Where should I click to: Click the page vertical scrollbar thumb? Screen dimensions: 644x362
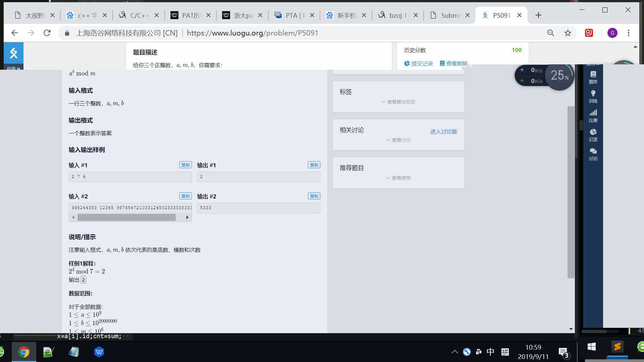[x=571, y=192]
